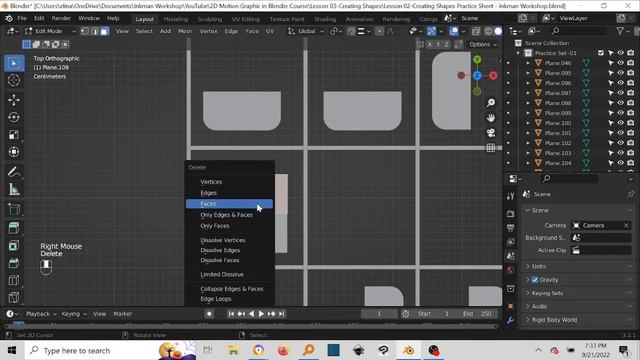Activate the Annotate tool
This screenshot has height=360, width=640.
(14, 172)
